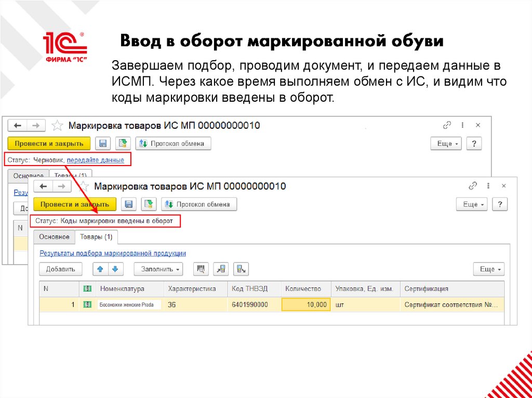Click help question button in rear window
The height and width of the screenshot is (398, 532).
[474, 144]
